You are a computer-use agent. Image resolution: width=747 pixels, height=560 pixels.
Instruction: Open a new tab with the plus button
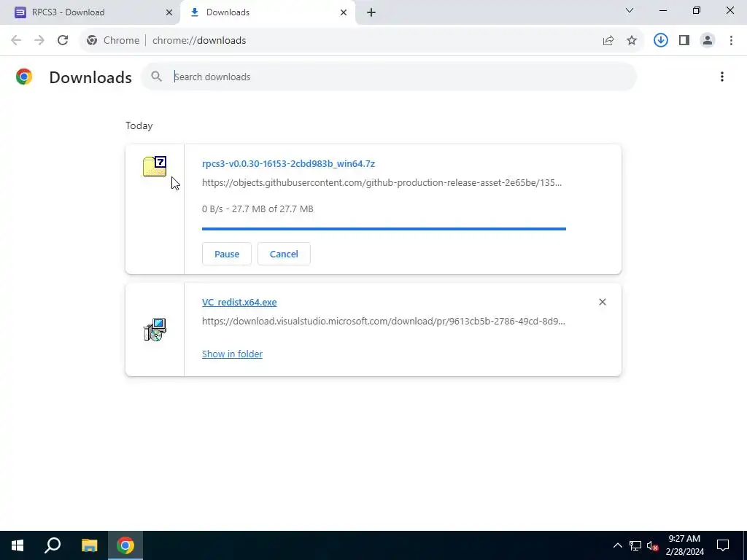click(x=371, y=12)
